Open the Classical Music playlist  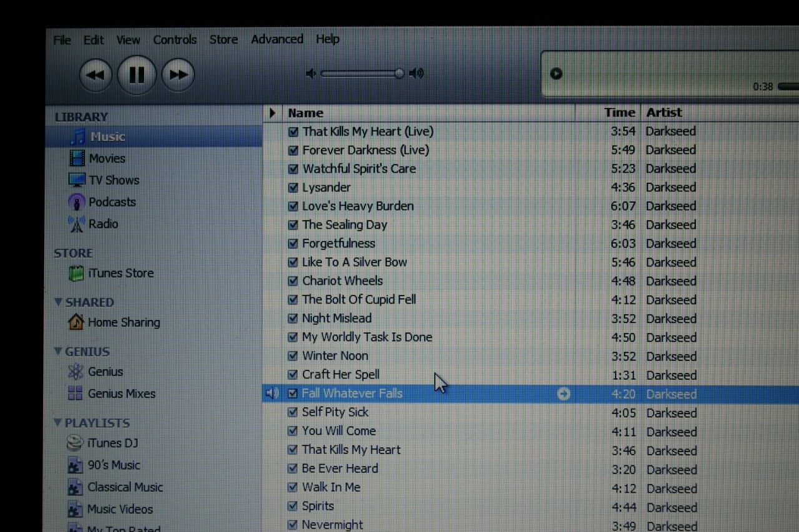[x=115, y=488]
